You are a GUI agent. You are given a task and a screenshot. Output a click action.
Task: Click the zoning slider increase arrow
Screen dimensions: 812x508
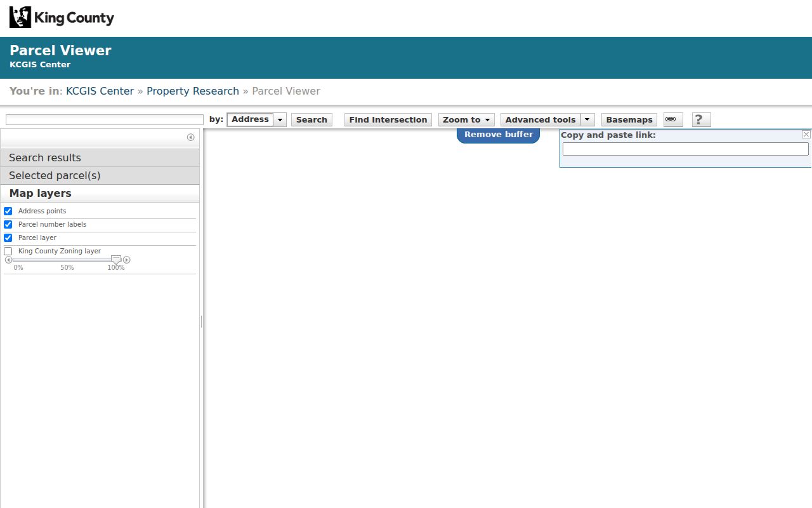(127, 260)
